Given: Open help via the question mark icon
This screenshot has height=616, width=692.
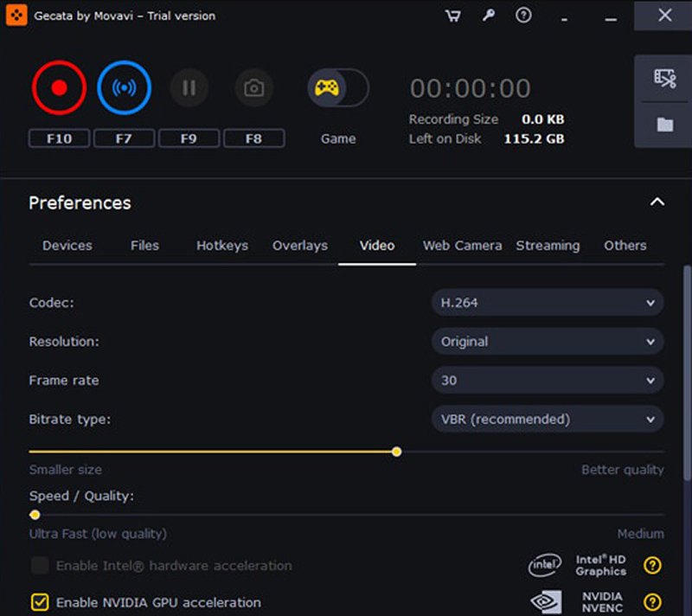Looking at the screenshot, I should (523, 16).
